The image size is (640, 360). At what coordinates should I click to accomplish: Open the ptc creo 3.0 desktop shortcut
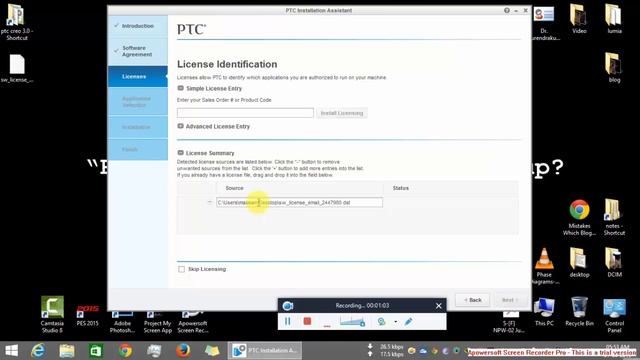click(x=16, y=22)
